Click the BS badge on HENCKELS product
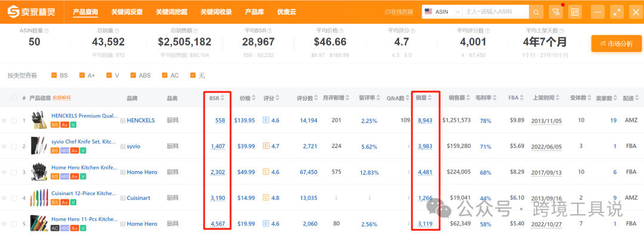 (55, 125)
